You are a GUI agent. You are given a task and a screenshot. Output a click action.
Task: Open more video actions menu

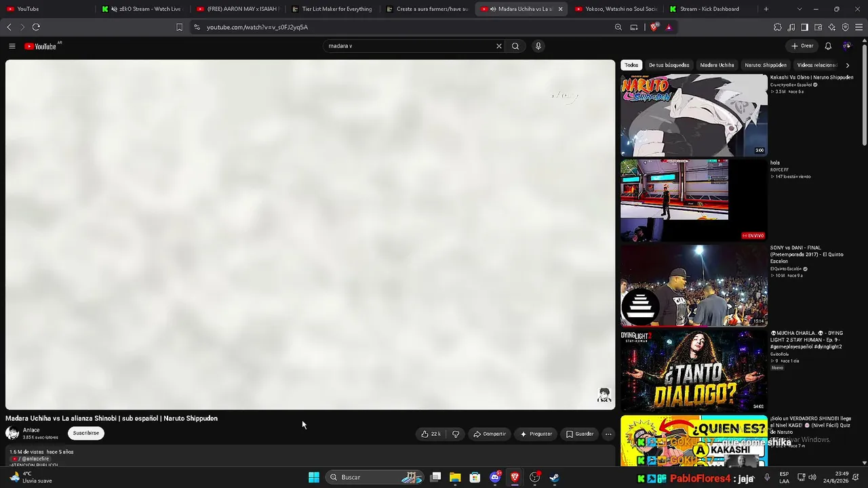[608, 434]
